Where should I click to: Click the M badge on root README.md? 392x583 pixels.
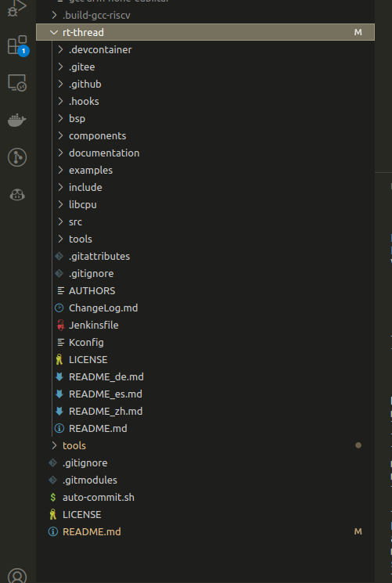pos(358,531)
